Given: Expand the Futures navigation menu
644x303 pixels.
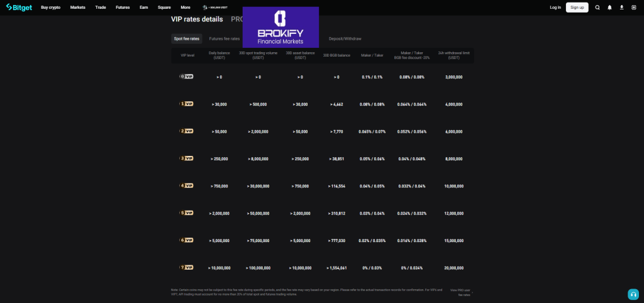Looking at the screenshot, I should (123, 8).
